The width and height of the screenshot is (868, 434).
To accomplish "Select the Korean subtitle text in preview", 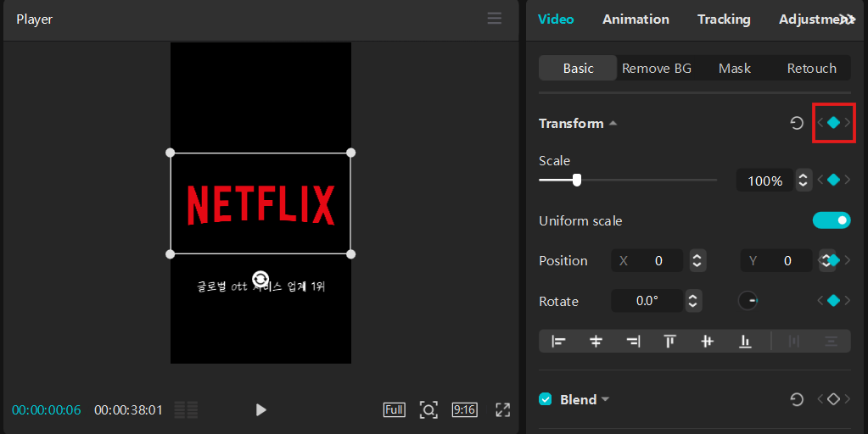I will (x=260, y=287).
